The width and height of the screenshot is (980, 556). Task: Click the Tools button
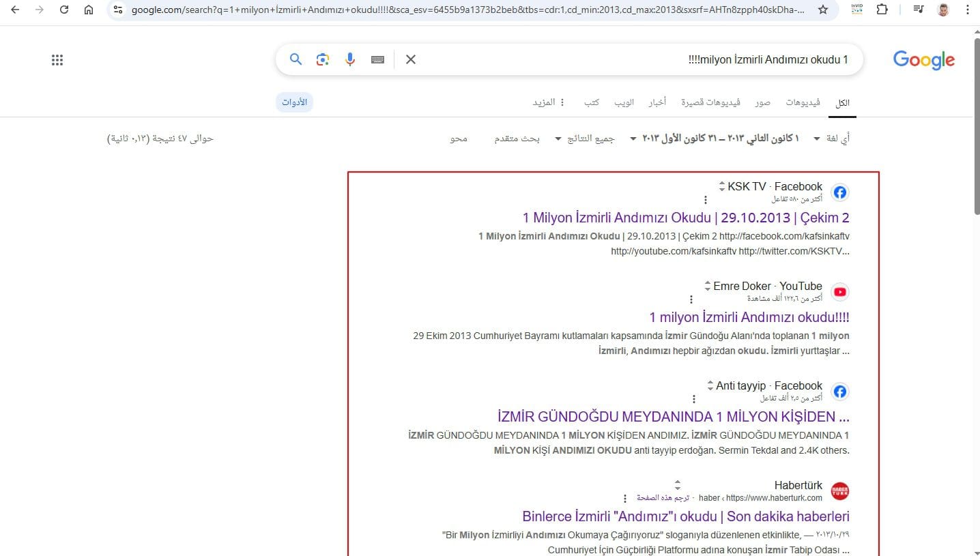click(295, 102)
